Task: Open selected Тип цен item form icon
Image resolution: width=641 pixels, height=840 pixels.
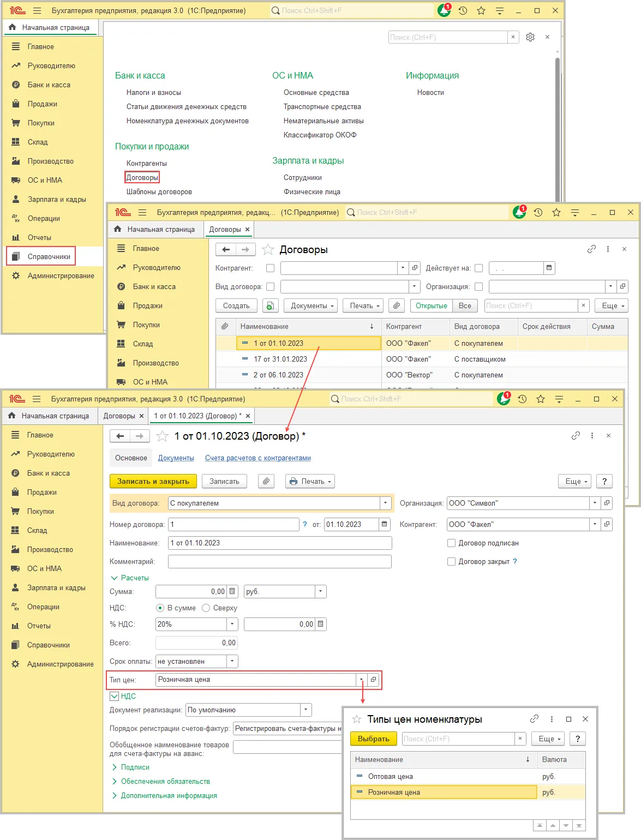Action: click(373, 680)
